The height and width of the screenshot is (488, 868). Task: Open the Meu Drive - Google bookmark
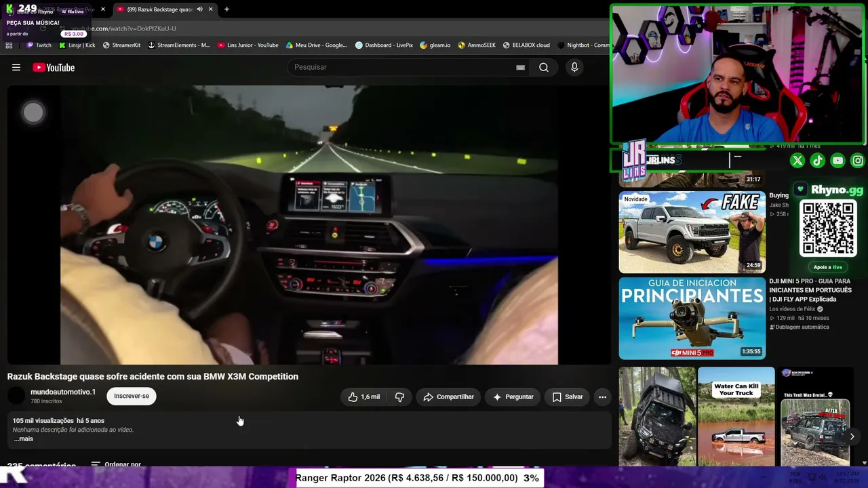coord(316,45)
